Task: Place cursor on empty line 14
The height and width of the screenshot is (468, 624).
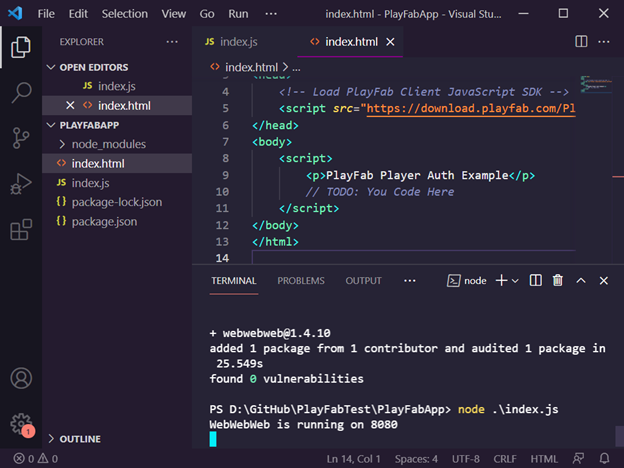Action: 414,258
